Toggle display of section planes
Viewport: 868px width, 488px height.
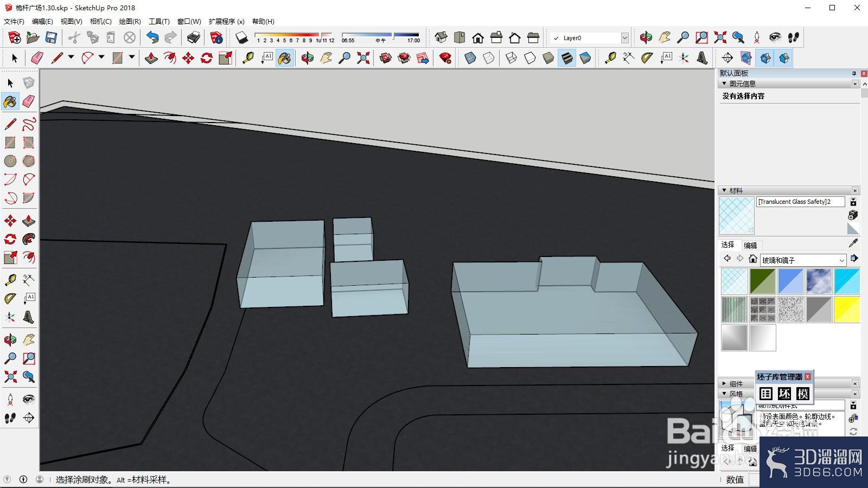[x=746, y=57]
